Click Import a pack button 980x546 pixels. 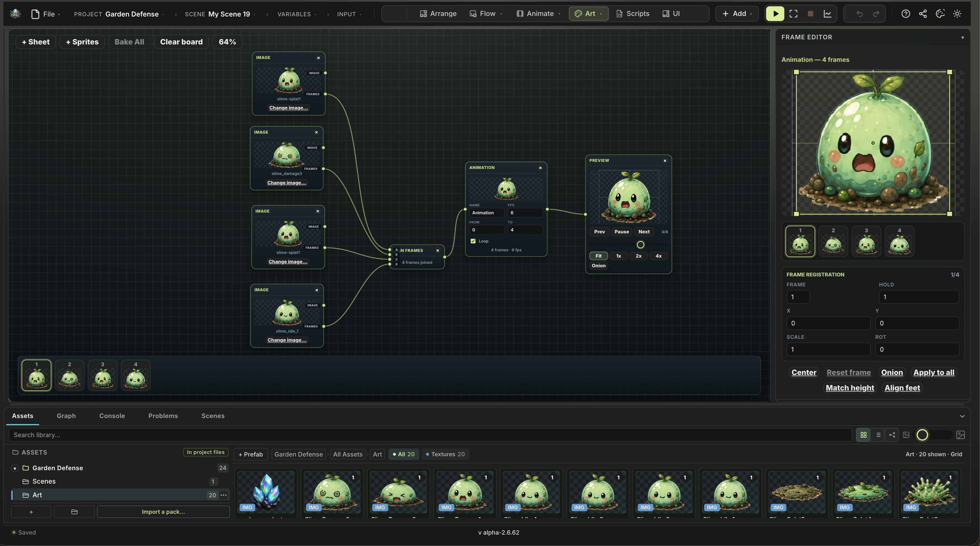point(163,512)
